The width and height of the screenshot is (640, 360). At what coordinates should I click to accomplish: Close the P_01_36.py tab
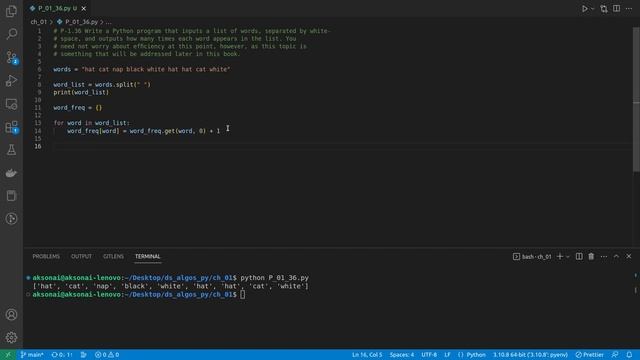(x=84, y=8)
